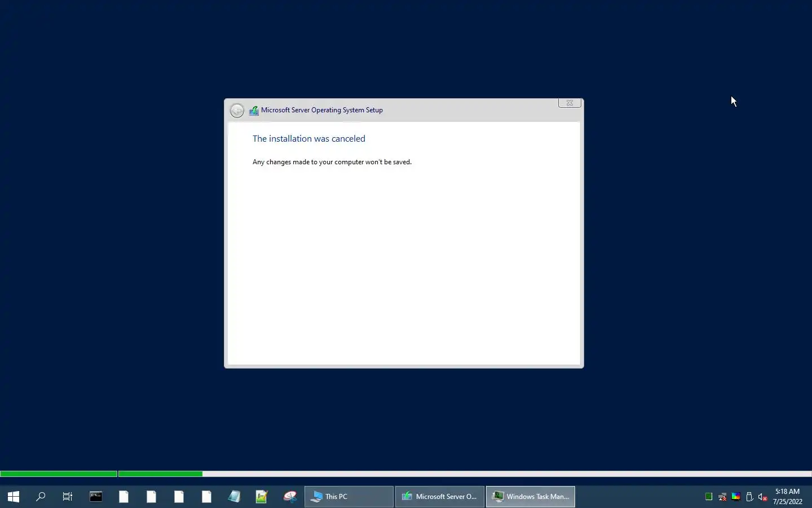This screenshot has height=508, width=812.
Task: Click the "Microsoft Server Operating System Setup" title
Action: [x=322, y=110]
